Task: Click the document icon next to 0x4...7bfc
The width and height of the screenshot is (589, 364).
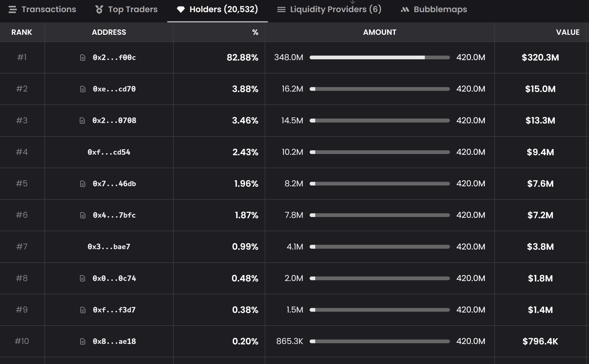Action: tap(83, 215)
